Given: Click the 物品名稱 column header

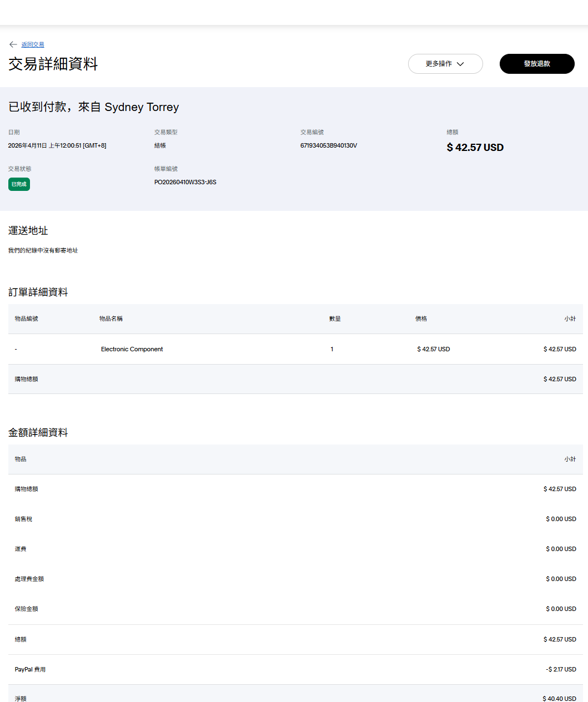Looking at the screenshot, I should click(x=111, y=319).
